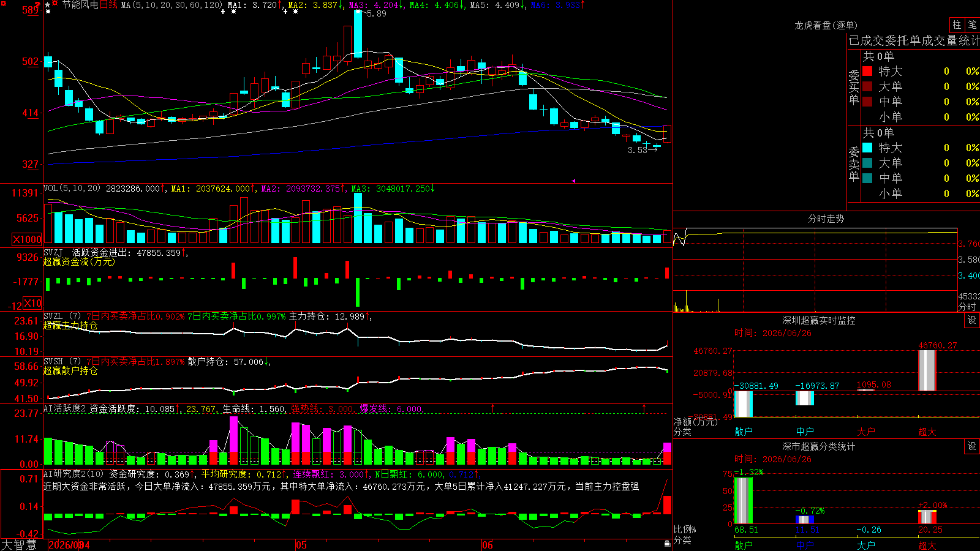Click the 日线 period label

click(x=108, y=5)
